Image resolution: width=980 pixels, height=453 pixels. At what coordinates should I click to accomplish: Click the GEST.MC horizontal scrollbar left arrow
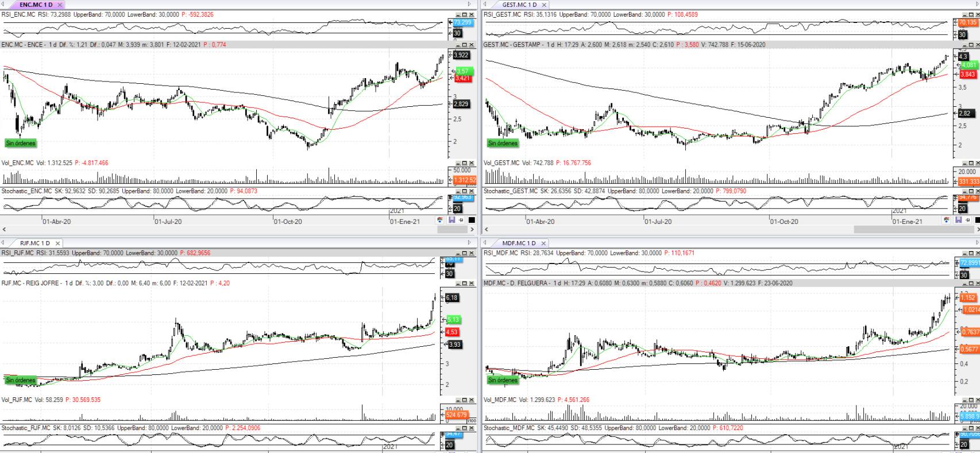tap(486, 229)
